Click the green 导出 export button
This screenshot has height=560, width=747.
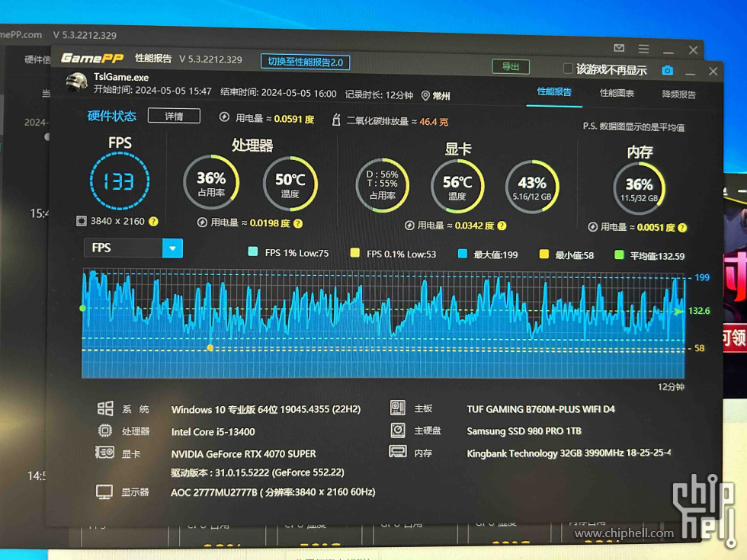[x=511, y=66]
